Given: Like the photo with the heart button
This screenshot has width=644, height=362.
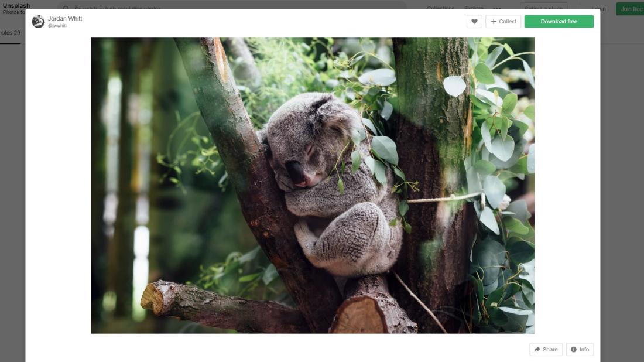Looking at the screenshot, I should (x=474, y=21).
